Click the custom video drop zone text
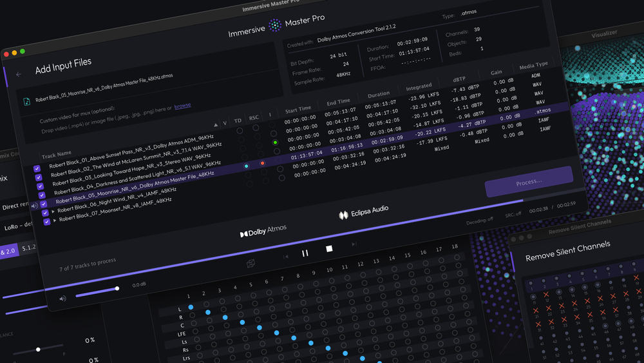The height and width of the screenshot is (363, 644). (x=107, y=119)
